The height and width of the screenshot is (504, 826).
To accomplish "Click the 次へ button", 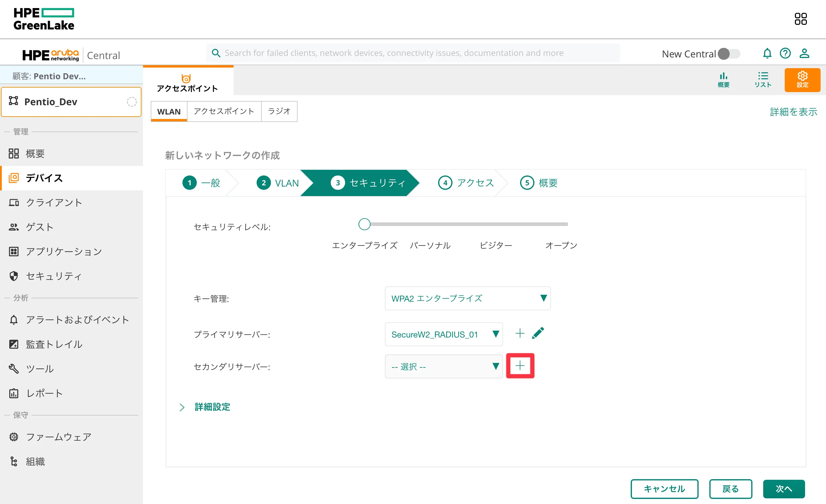I will click(784, 488).
